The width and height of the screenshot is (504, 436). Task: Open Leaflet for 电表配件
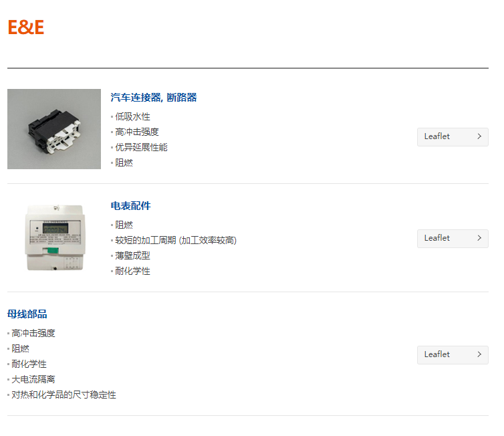pos(453,239)
